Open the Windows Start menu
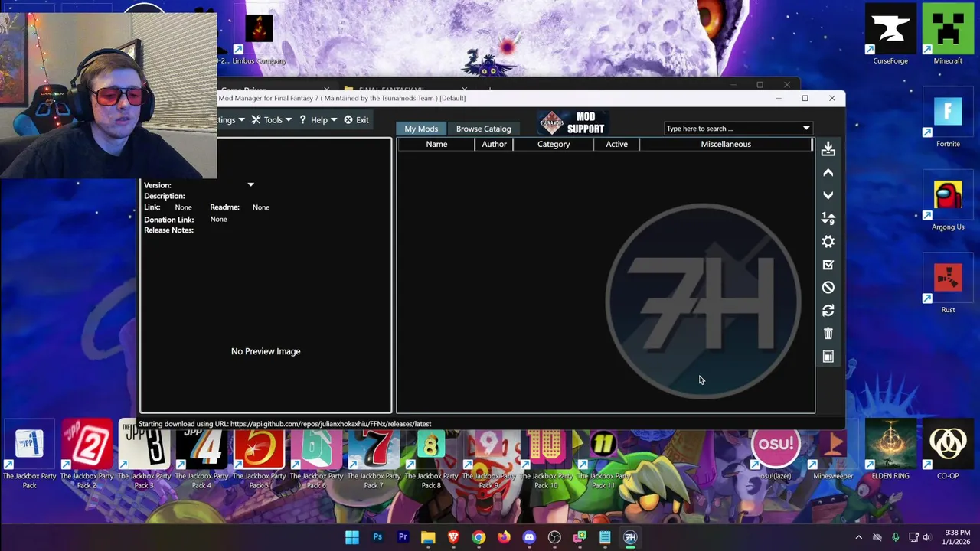Viewport: 980px width, 551px height. 352,537
